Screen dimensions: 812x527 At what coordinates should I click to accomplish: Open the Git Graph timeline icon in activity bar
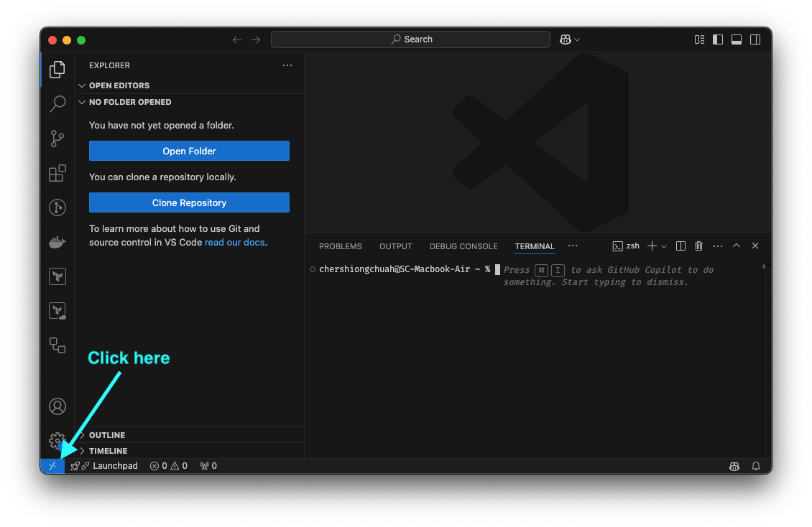pos(57,207)
